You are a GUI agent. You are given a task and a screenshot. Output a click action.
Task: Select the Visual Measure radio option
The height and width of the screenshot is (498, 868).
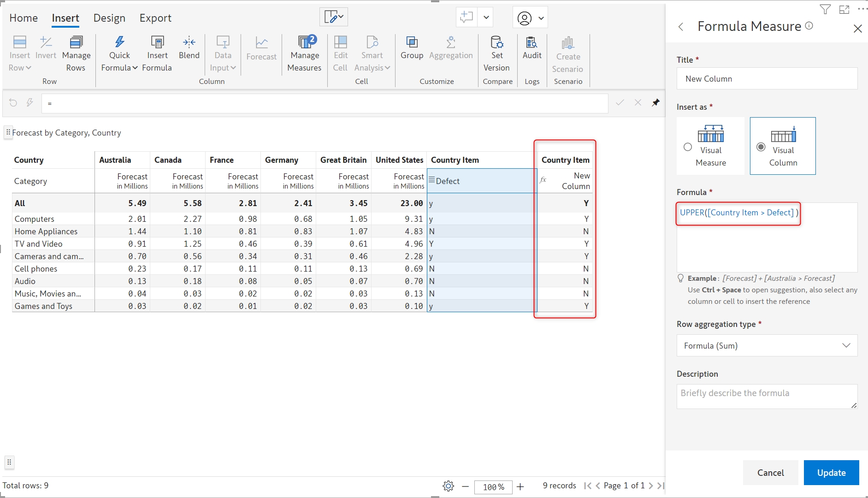point(688,147)
